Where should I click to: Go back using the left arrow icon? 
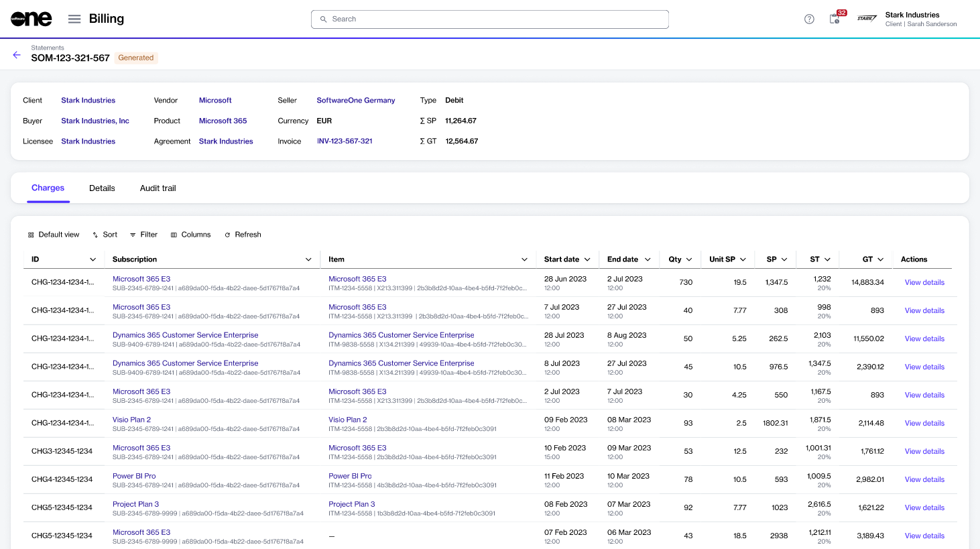[17, 55]
